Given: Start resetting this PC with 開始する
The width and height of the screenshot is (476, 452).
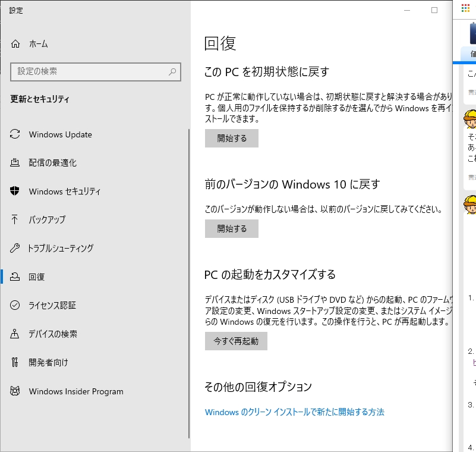Looking at the screenshot, I should [x=232, y=138].
